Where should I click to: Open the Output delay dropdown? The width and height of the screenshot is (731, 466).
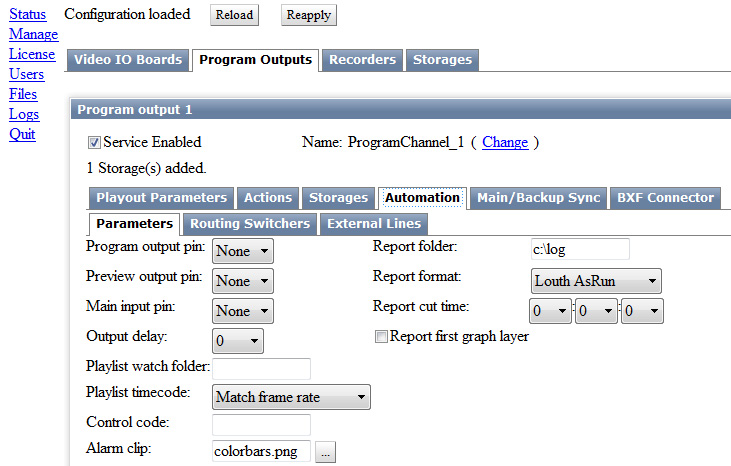point(238,341)
